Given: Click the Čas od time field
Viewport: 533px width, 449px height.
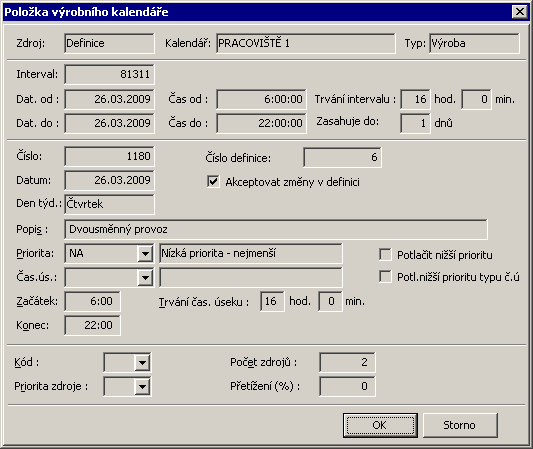Looking at the screenshot, I should [x=261, y=99].
